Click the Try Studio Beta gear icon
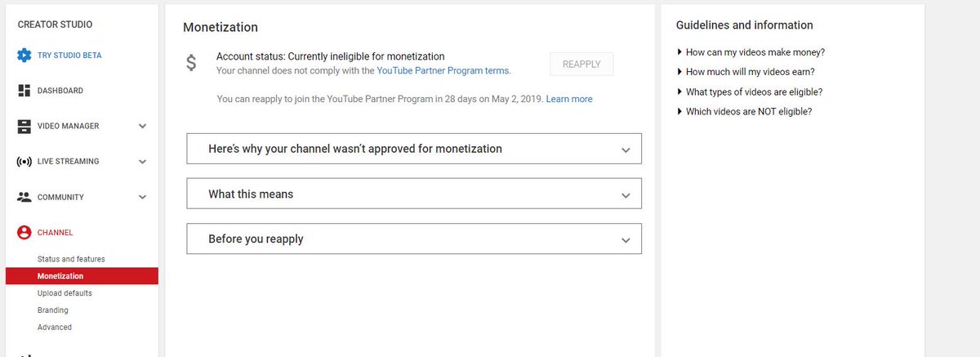Screen dimensions: 980x357 (x=24, y=56)
